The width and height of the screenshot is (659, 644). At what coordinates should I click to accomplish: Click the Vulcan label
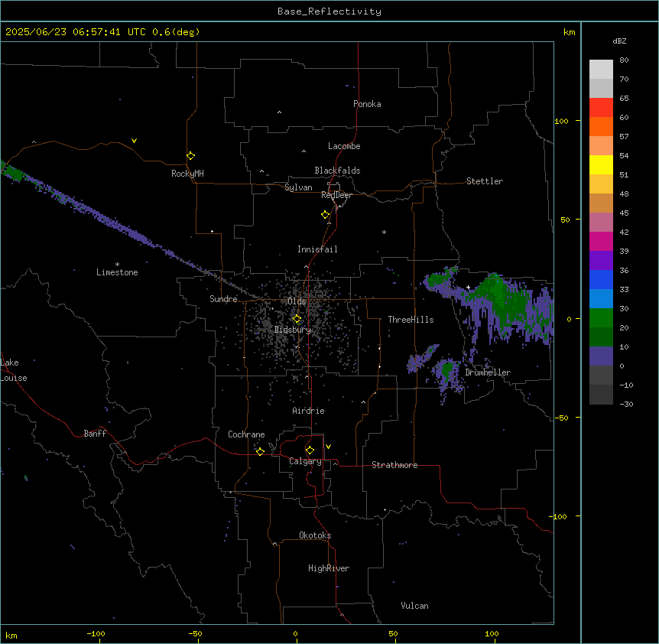pyautogui.click(x=414, y=606)
